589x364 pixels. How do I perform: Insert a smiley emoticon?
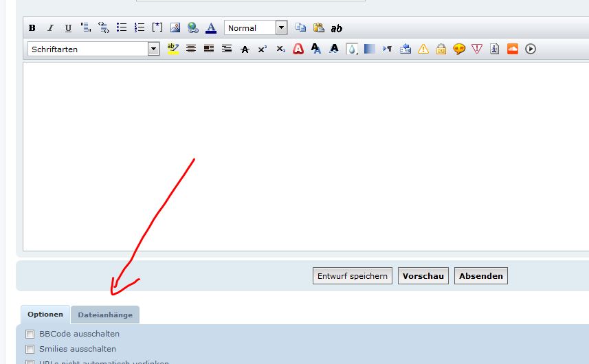(x=459, y=49)
